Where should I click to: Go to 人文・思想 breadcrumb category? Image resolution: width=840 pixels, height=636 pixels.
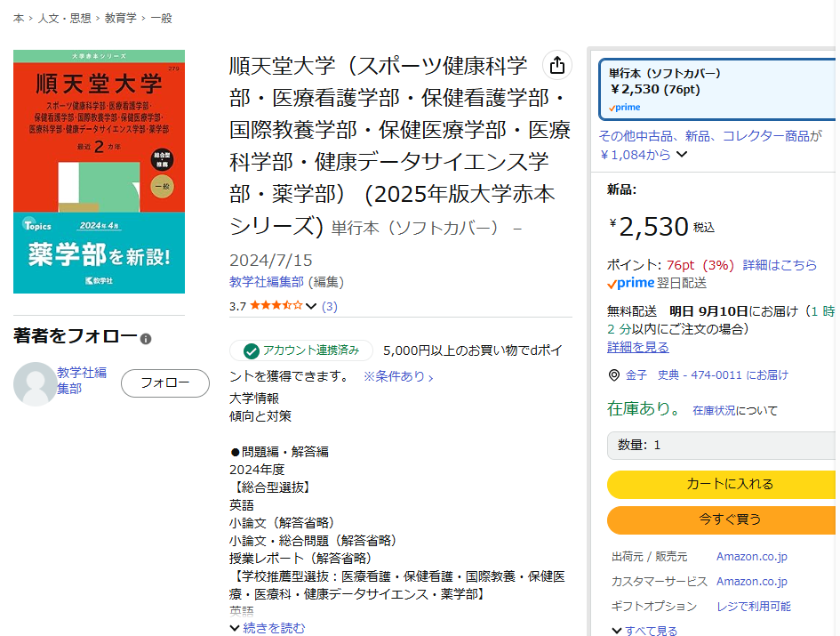pos(64,18)
